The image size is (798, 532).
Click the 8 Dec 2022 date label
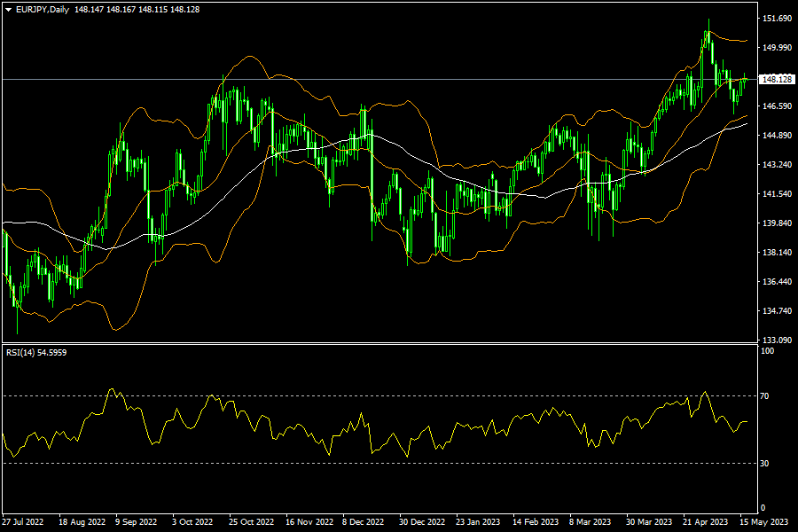[x=363, y=522]
